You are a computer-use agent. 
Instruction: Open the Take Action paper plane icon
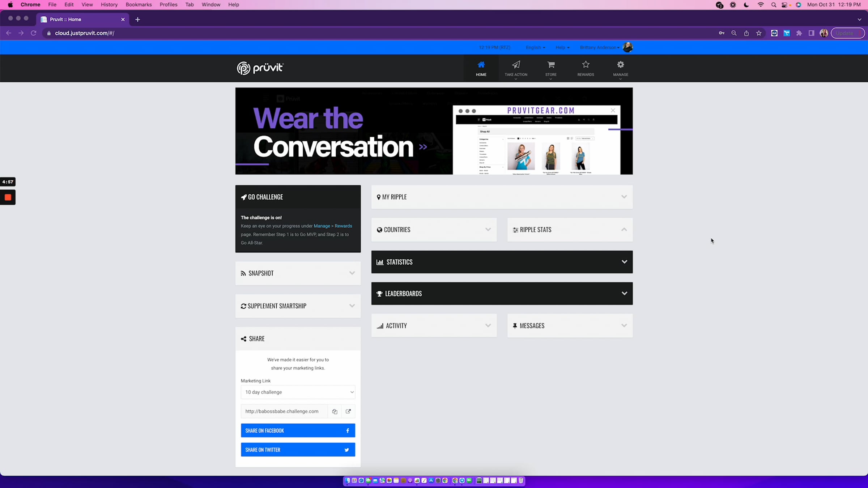[x=516, y=65]
